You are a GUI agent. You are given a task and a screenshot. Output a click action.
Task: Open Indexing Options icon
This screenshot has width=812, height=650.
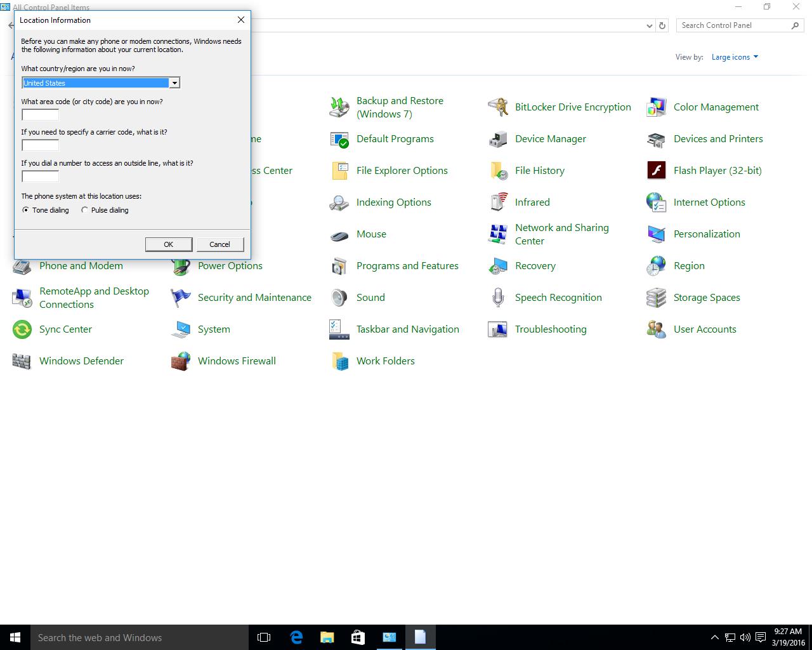[339, 202]
